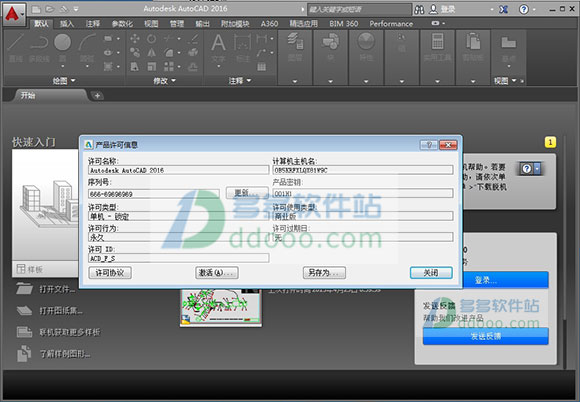Switch to the A360 ribbon tab
Image resolution: width=580 pixels, height=402 pixels.
269,24
